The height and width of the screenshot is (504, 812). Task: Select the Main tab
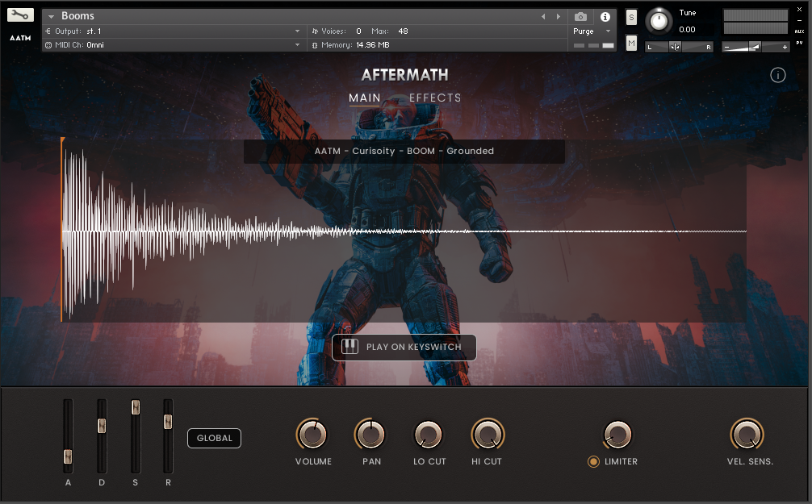[x=365, y=98]
